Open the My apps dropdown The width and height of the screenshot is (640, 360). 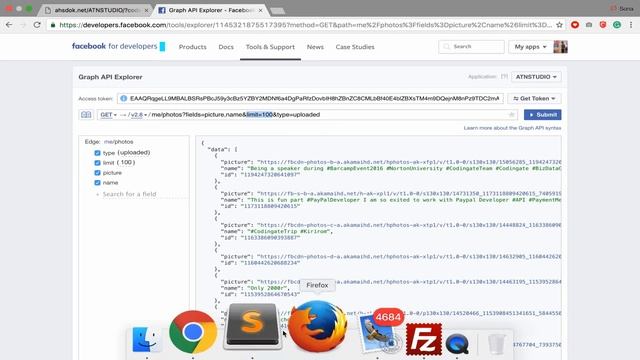point(530,47)
